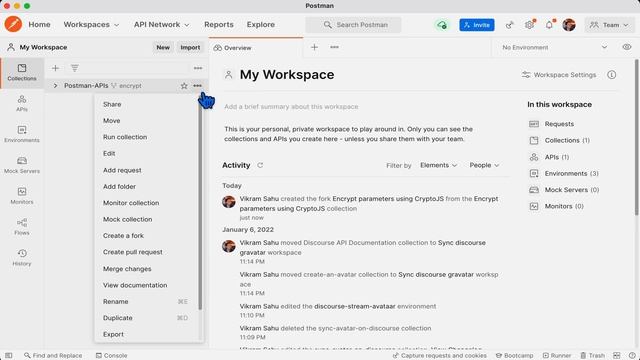Click the user avatar in header
Screen dimensions: 640x360
[569, 25]
